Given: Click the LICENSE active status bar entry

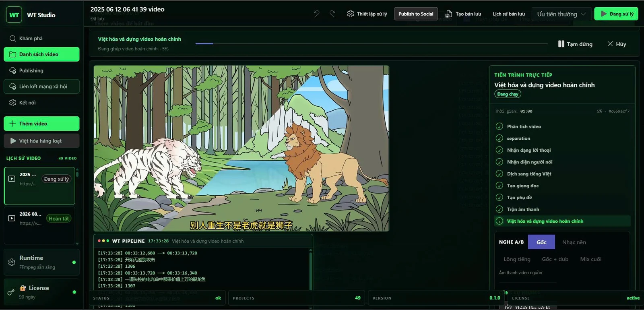Looking at the screenshot, I should point(576,298).
